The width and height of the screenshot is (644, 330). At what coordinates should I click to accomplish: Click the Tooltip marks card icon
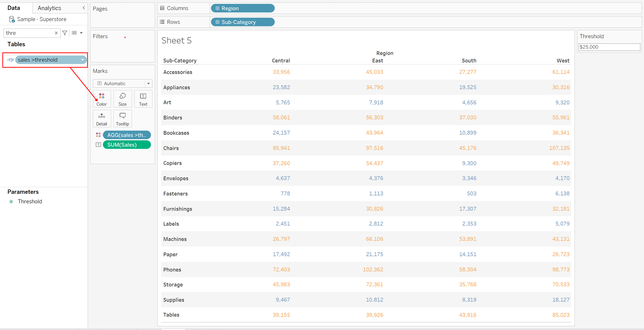(x=122, y=118)
